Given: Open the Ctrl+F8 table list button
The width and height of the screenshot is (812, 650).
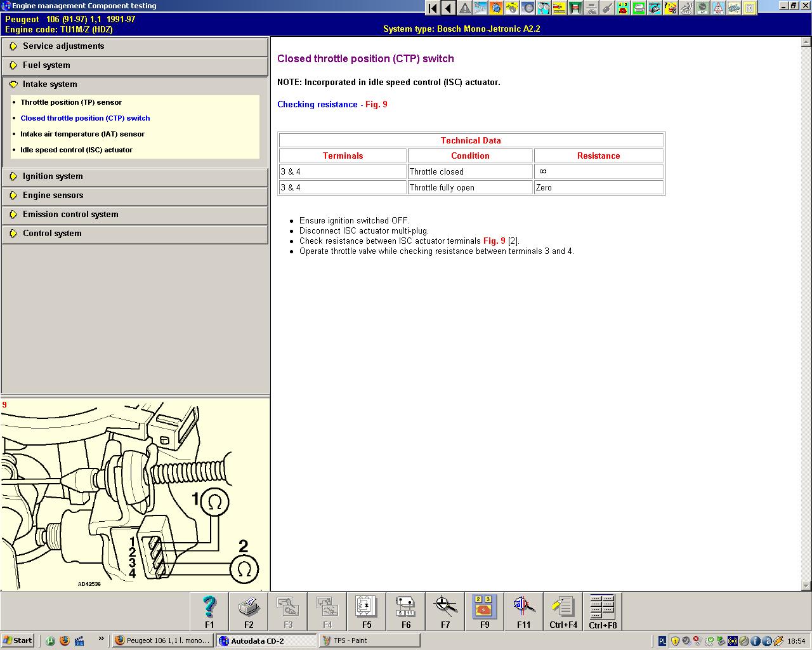Looking at the screenshot, I should pos(603,612).
